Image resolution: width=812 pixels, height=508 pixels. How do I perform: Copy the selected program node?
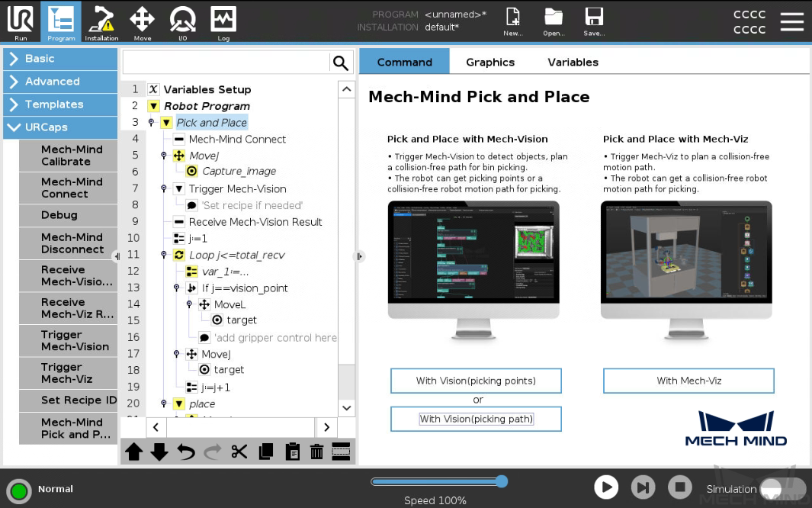coord(265,452)
